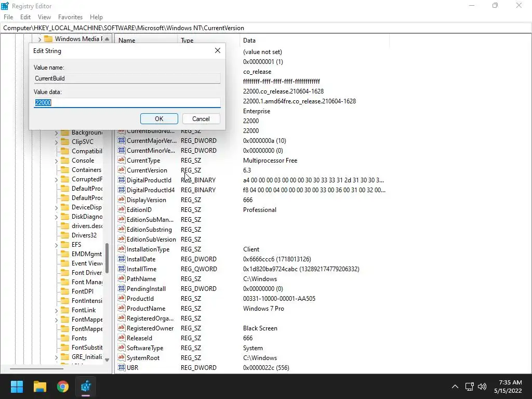The image size is (532, 399).
Task: Expand the ClipSVC registry key
Action: [x=56, y=142]
